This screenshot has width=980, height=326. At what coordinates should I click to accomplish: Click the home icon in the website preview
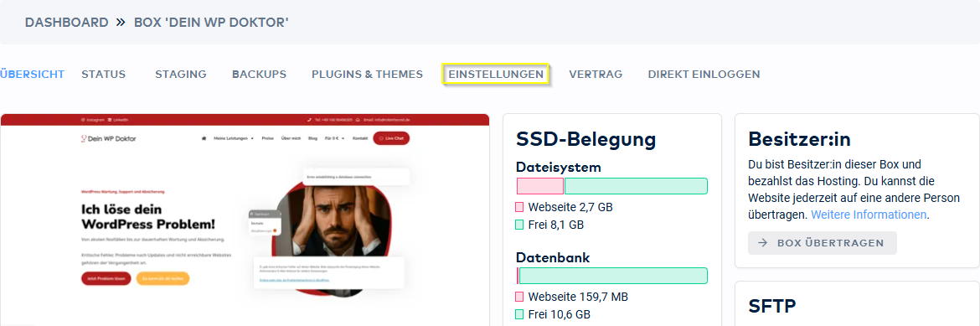204,138
